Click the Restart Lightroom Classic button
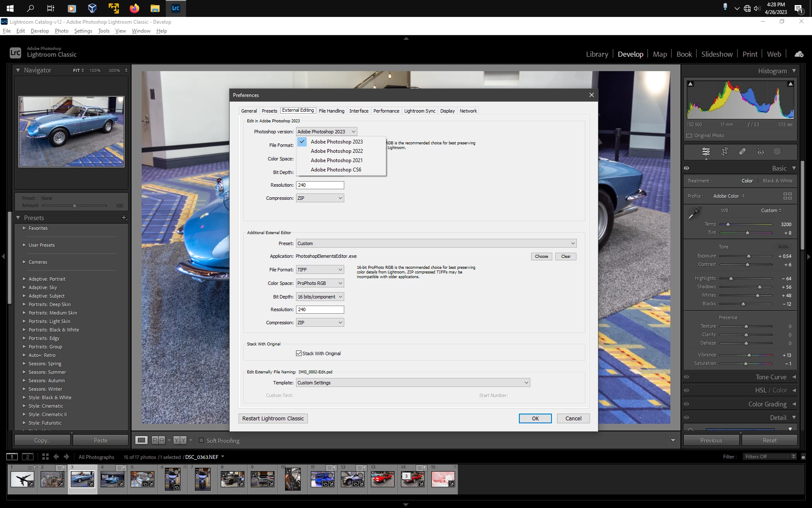This screenshot has width=812, height=508. pyautogui.click(x=273, y=419)
